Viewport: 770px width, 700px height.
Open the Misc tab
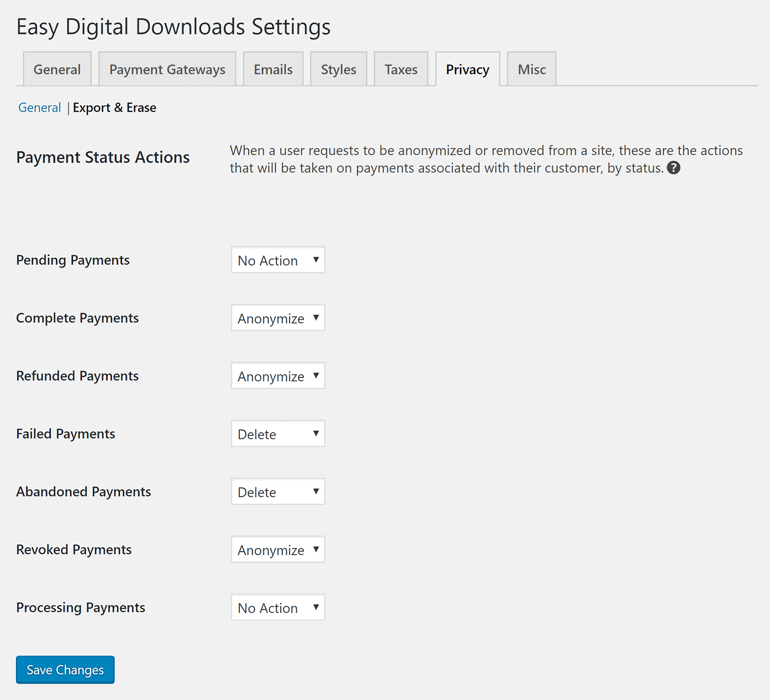tap(532, 69)
